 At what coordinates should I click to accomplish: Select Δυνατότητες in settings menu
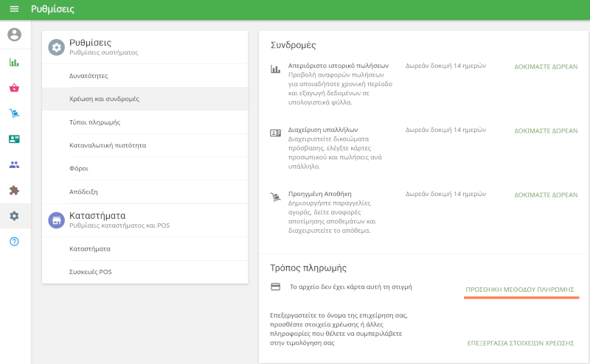(x=88, y=76)
